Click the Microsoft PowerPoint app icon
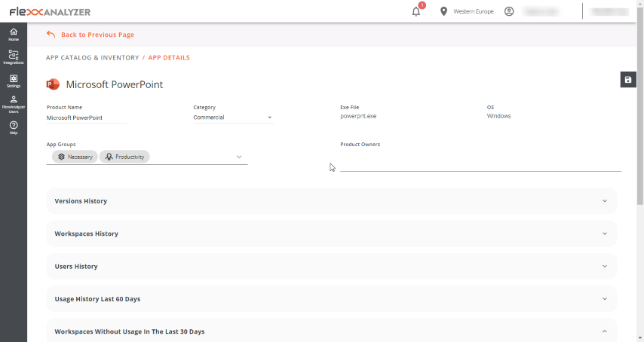This screenshot has width=644, height=342. pos(53,84)
